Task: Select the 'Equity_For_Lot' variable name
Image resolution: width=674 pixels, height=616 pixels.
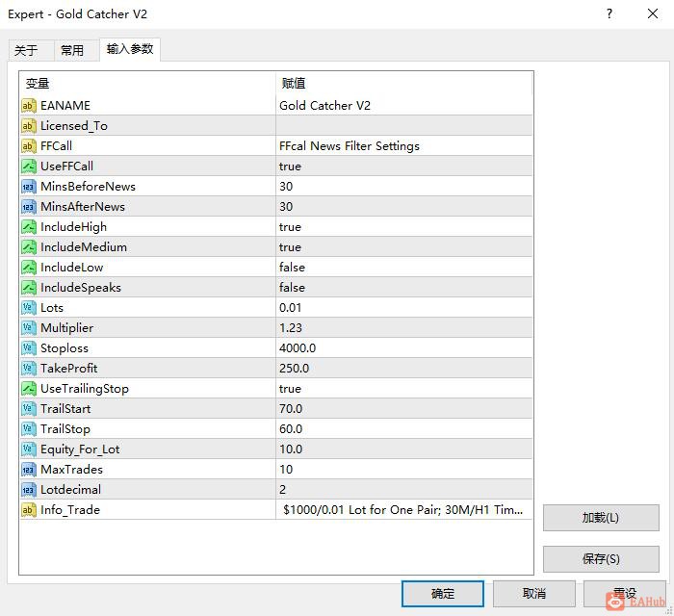Action: pos(80,449)
